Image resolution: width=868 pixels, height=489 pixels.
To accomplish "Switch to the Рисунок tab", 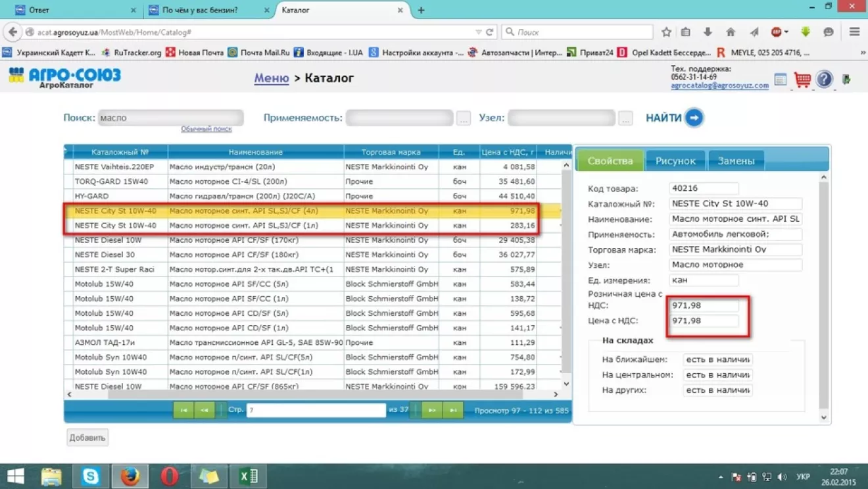I will pyautogui.click(x=675, y=161).
